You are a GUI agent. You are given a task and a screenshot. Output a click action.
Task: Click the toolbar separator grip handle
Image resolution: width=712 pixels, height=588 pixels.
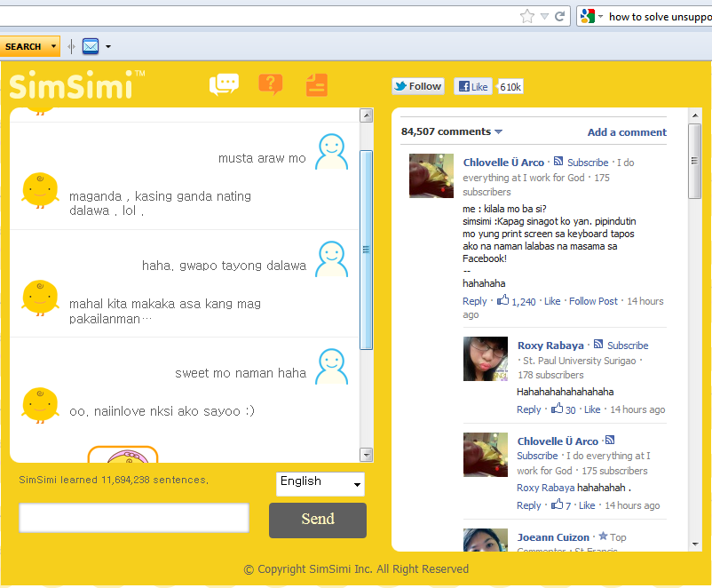[71, 46]
